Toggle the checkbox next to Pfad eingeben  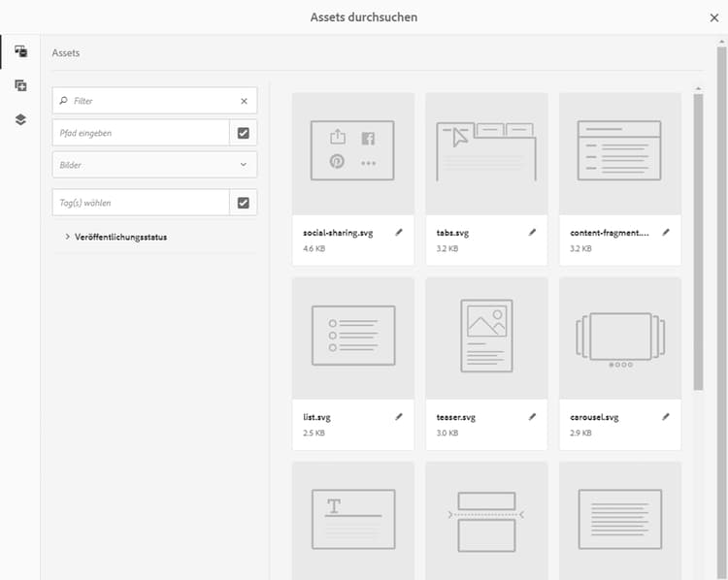(x=244, y=133)
